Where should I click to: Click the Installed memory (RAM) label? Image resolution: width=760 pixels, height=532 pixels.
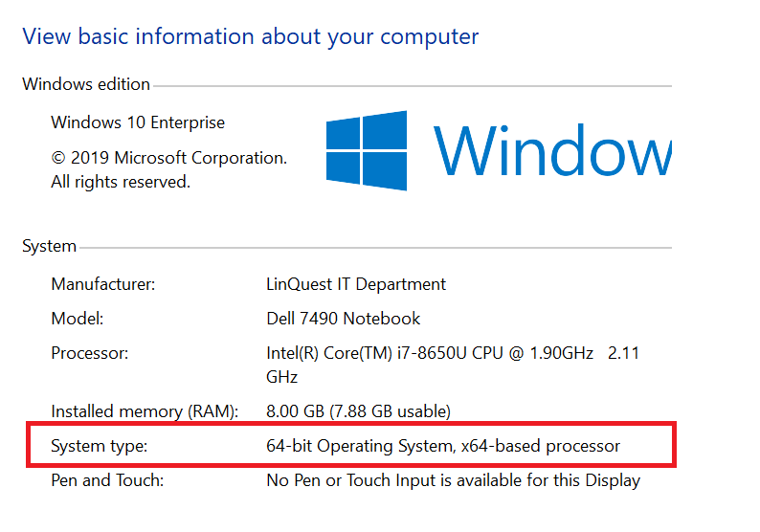coord(145,411)
